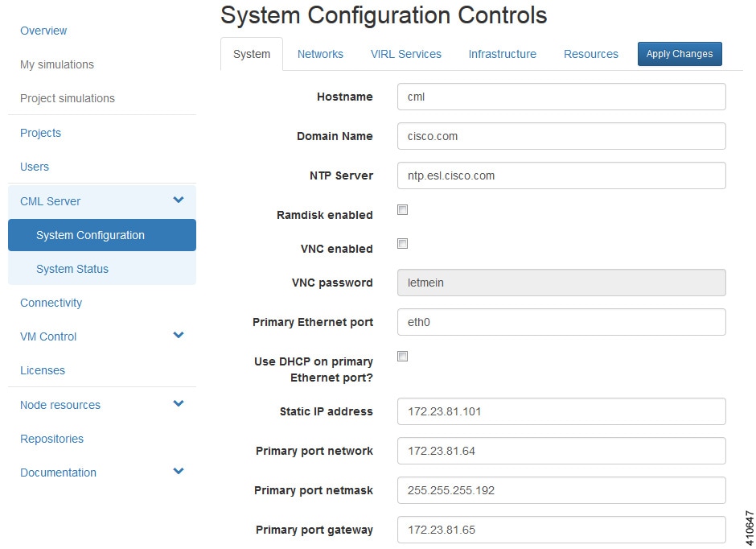This screenshot has width=756, height=549.
Task: Open the Connectivity sidebar link
Action: (x=51, y=303)
